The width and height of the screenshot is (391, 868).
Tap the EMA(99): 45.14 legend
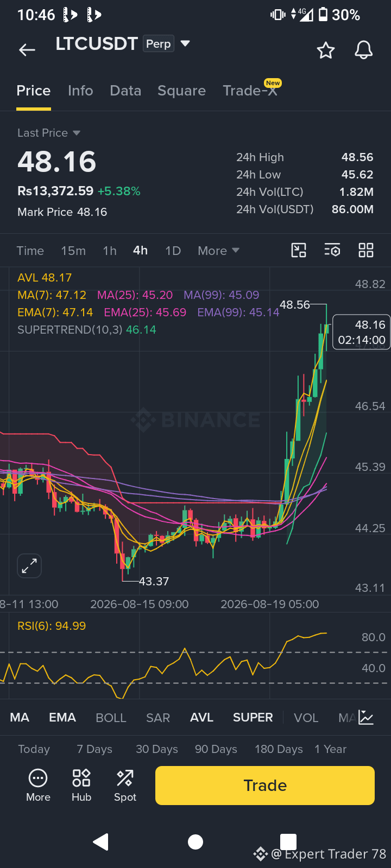click(x=238, y=312)
